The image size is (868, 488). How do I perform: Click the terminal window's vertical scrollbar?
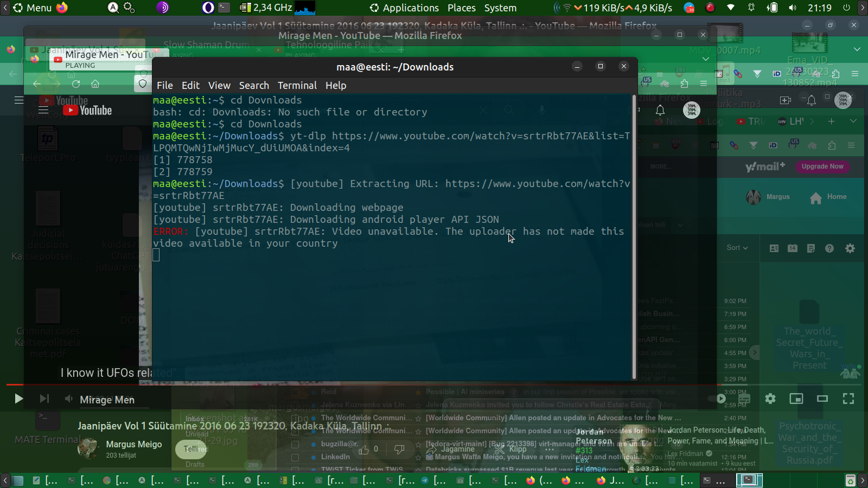tap(634, 237)
